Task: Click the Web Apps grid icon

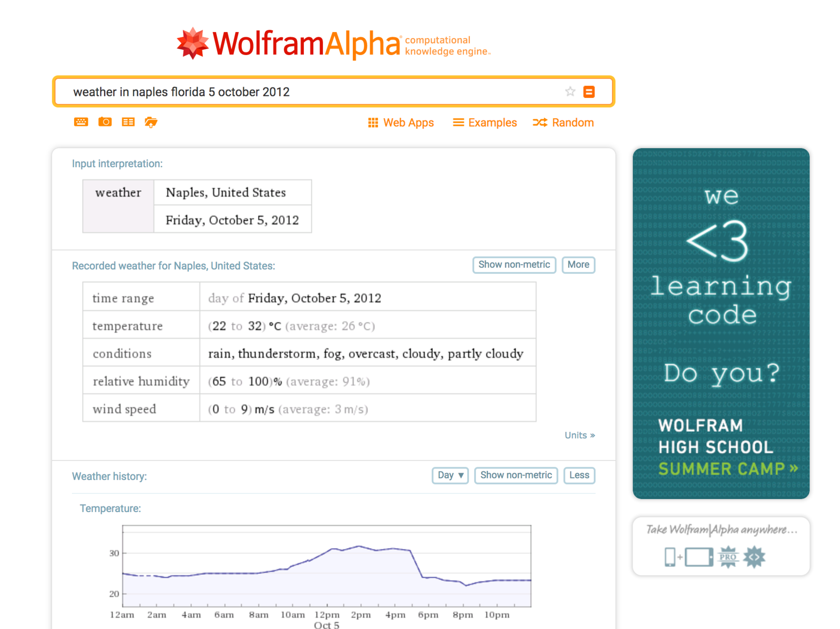Action: pos(373,123)
